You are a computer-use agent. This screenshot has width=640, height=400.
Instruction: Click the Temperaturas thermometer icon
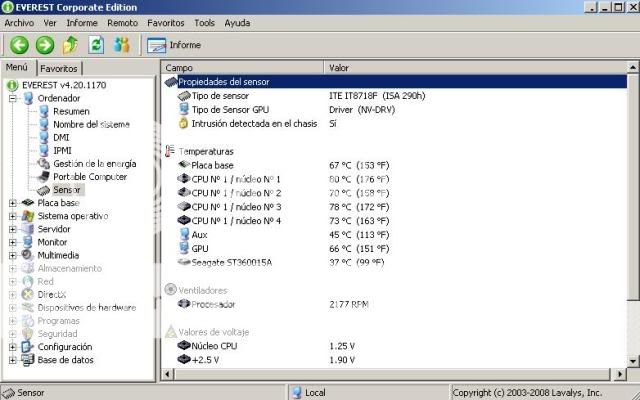pyautogui.click(x=170, y=151)
